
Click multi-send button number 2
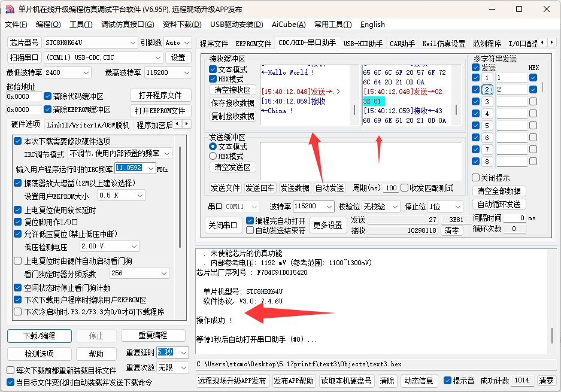click(x=487, y=90)
